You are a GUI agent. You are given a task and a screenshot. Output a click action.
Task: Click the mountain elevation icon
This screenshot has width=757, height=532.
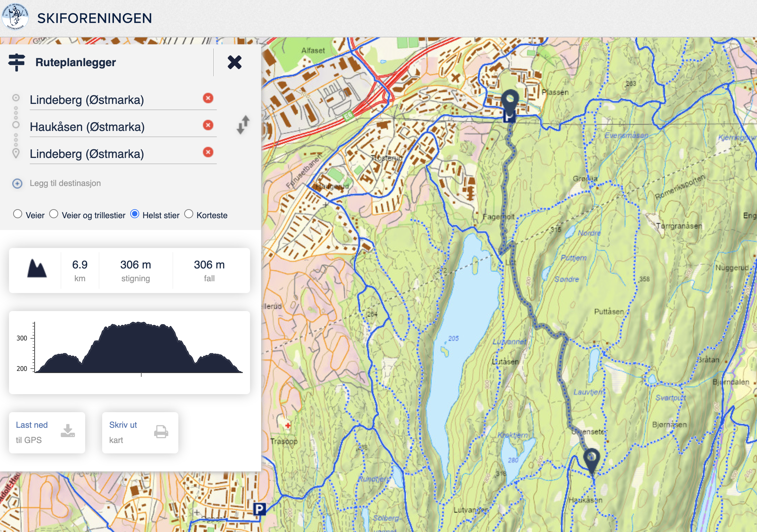[x=37, y=268]
